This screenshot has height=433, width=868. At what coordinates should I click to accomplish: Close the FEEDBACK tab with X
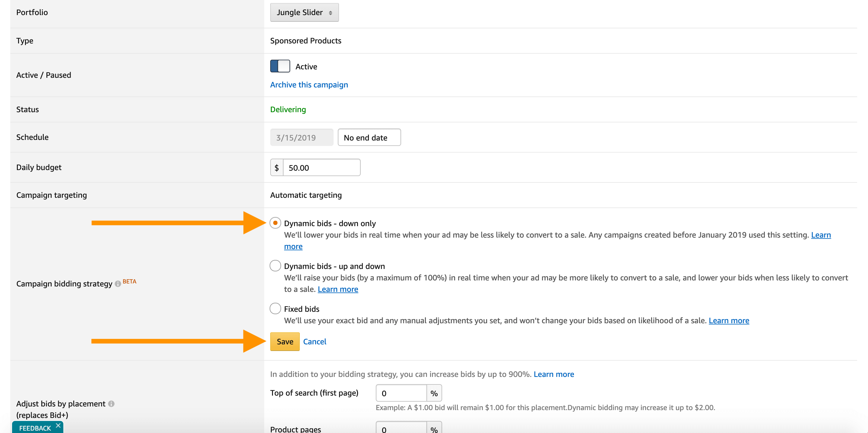click(x=58, y=425)
